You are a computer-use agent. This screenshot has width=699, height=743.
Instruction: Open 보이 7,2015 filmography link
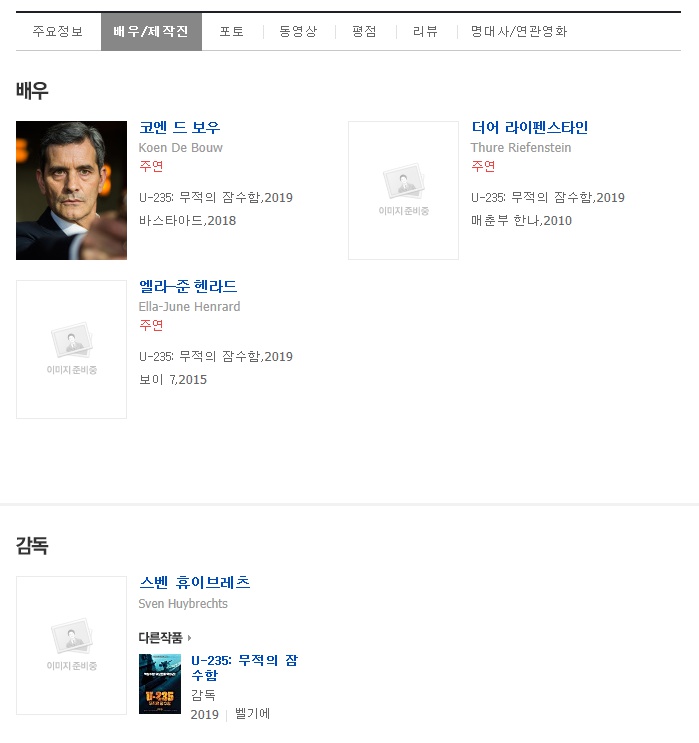[173, 380]
